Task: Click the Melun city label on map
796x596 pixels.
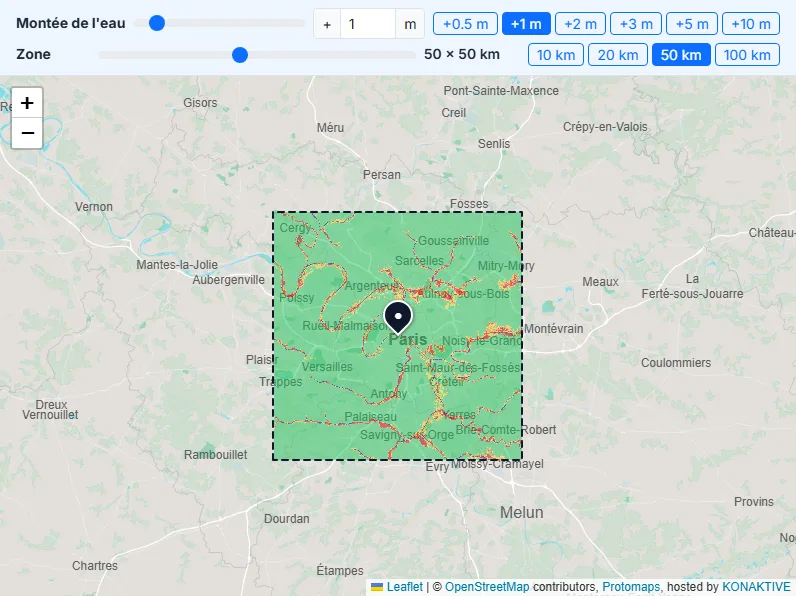Action: coord(521,512)
